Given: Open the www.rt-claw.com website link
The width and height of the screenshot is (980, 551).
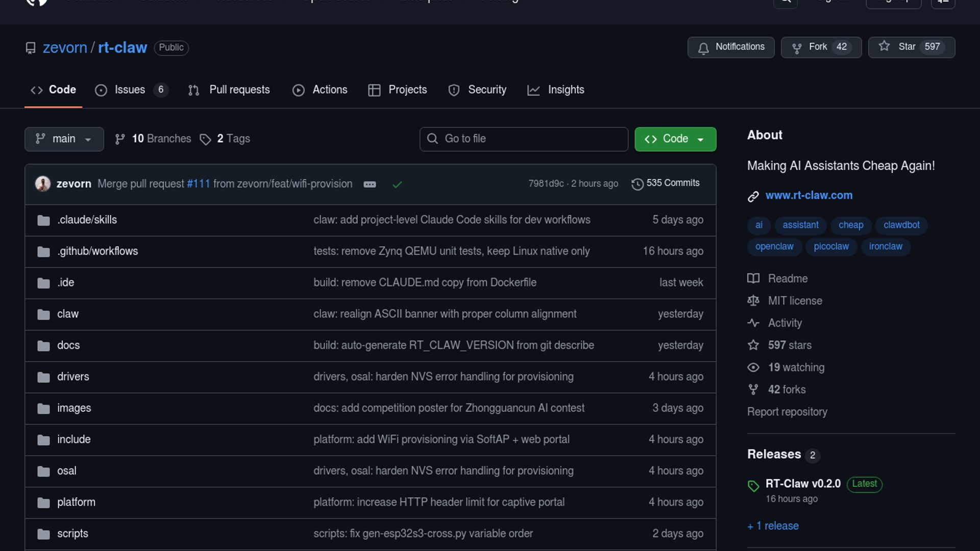Looking at the screenshot, I should click(x=808, y=195).
